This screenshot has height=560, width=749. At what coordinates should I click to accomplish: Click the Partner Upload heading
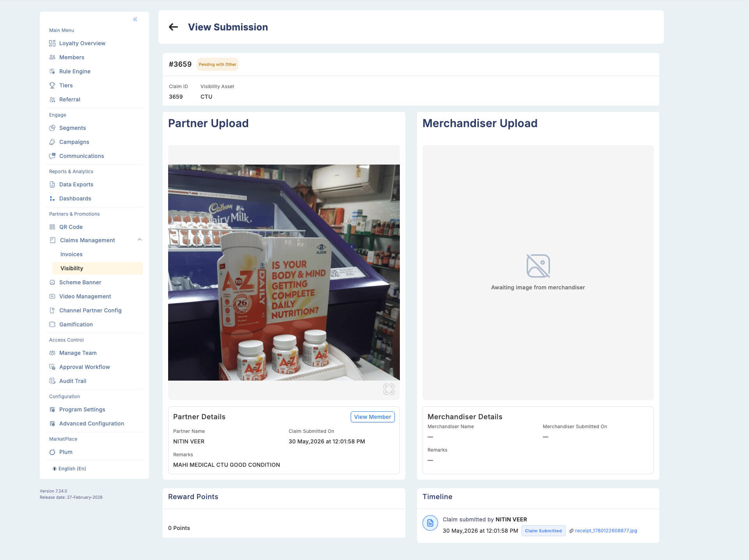(208, 123)
